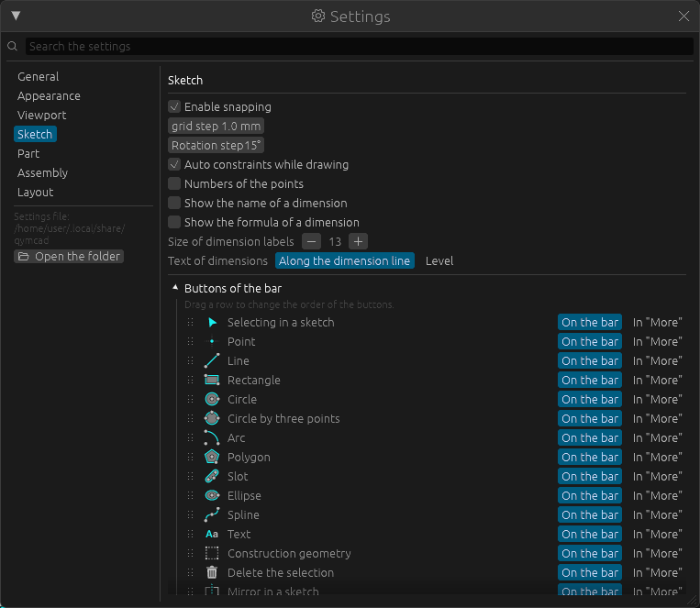Open the triangle menu in the title bar
700x608 pixels.
[x=17, y=16]
